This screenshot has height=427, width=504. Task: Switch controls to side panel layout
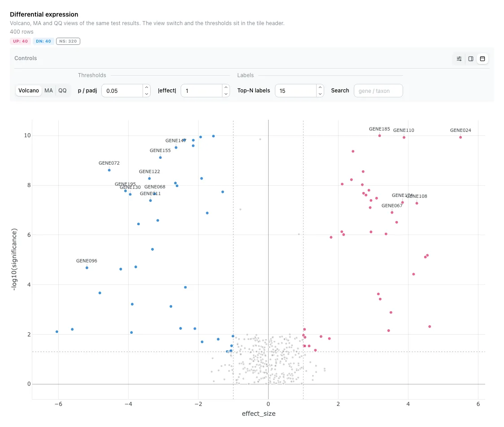471,58
